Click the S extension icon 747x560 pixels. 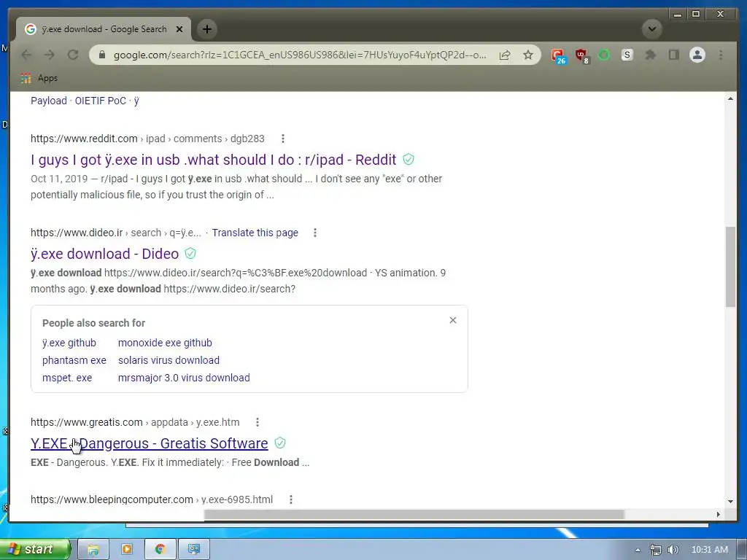pyautogui.click(x=627, y=55)
